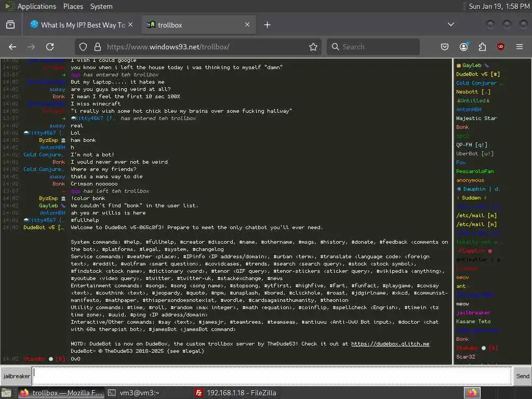Viewport: 532px width, 399px height.
Task: Open the FileZilla 192.168.1.18 taskbar button
Action: pyautogui.click(x=236, y=393)
